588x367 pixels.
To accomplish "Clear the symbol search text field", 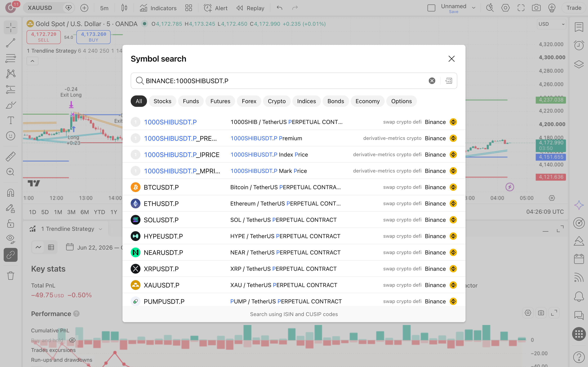I will 432,81.
